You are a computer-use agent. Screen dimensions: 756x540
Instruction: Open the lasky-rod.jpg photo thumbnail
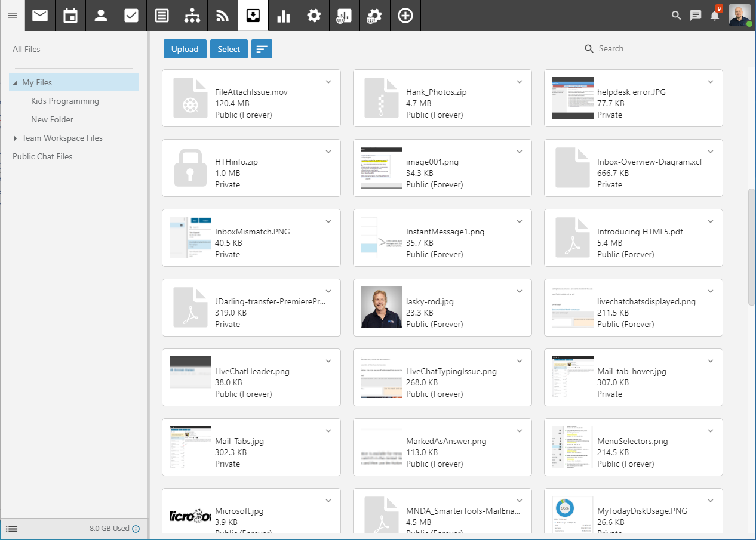pos(381,307)
